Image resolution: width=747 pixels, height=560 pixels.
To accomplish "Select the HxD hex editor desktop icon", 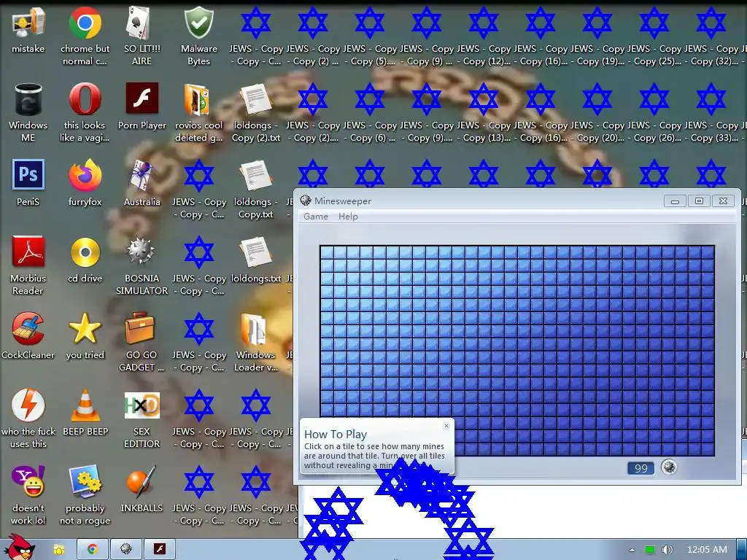I will pos(142,419).
